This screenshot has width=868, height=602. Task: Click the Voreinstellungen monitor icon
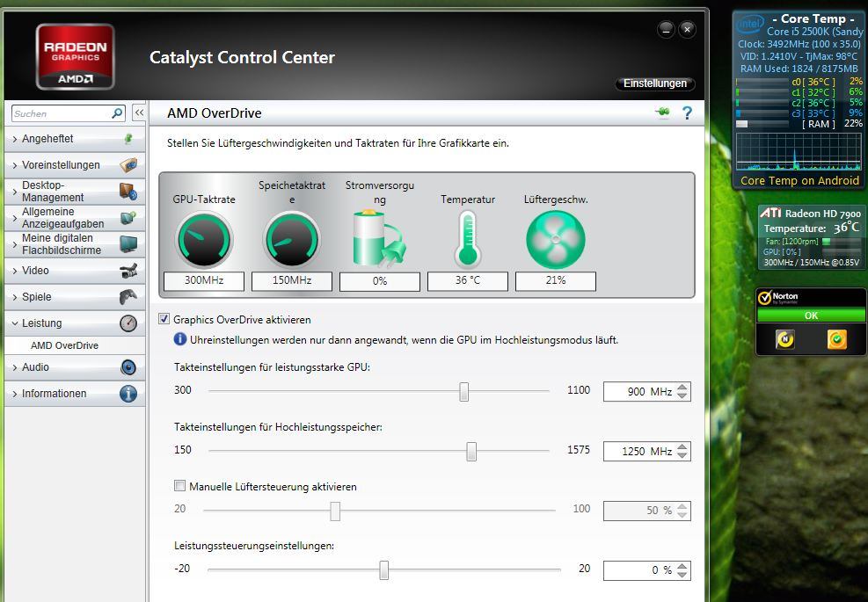[128, 164]
